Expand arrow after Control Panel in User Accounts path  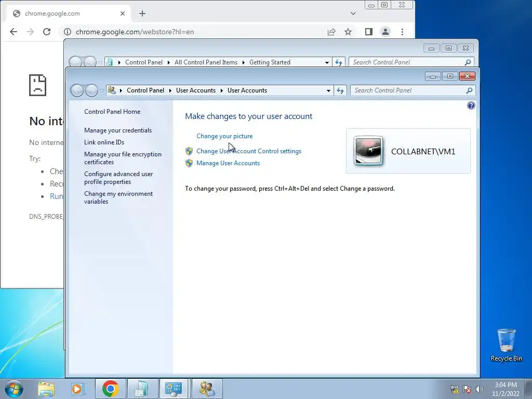point(170,90)
